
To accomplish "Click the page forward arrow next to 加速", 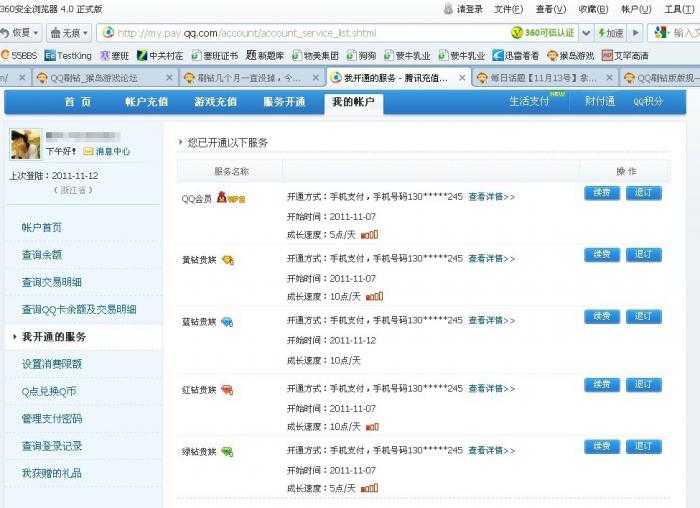I will click(x=636, y=33).
